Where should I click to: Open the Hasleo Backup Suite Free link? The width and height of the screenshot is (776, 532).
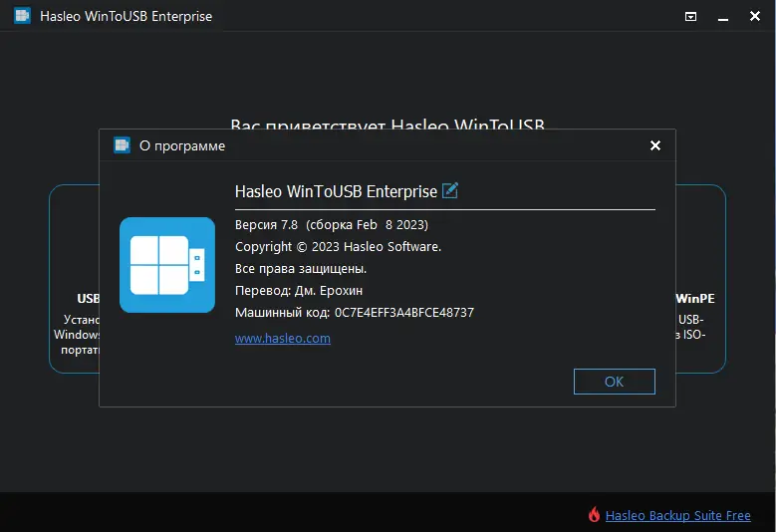[x=677, y=515]
